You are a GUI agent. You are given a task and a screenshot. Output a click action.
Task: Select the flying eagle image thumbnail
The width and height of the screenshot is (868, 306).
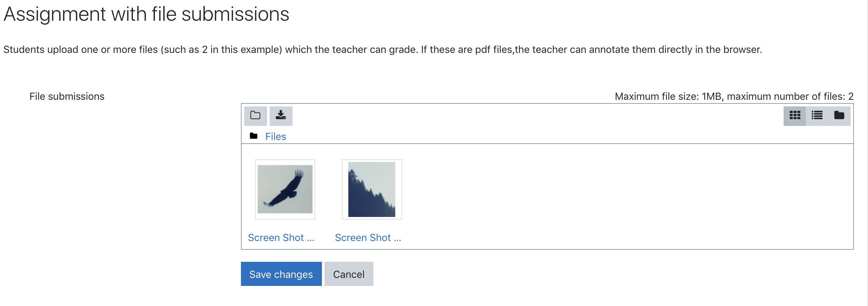click(285, 189)
